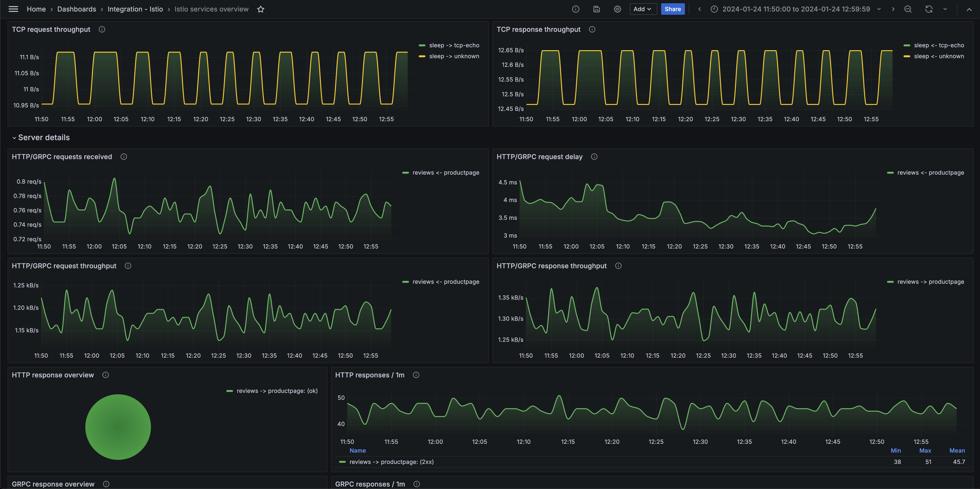Screen dimensions: 980x489
Task: Open the hamburger navigation menu
Action: 13,9
